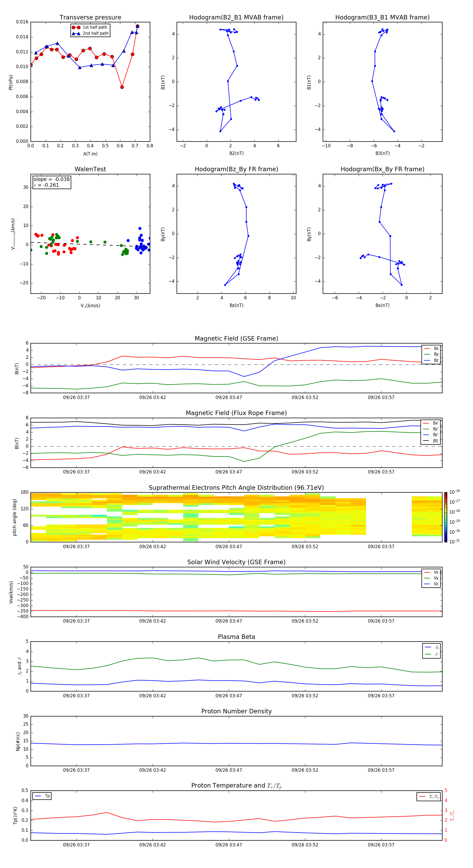Image resolution: width=473 pixels, height=868 pixels.
Task: Click the 'Bx(nT)' x-axis label
Action: click(x=382, y=305)
